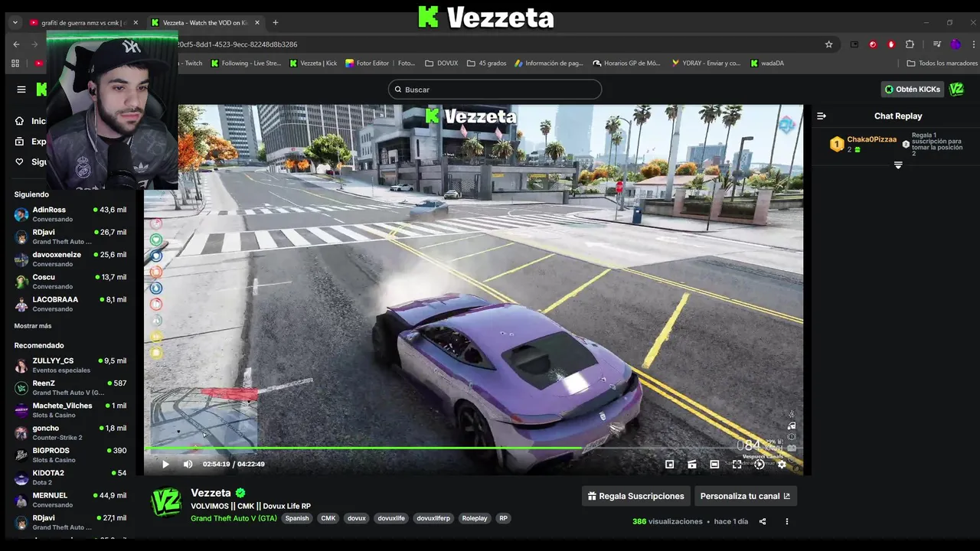
Task: Focus the Buscar search field
Action: coord(495,90)
